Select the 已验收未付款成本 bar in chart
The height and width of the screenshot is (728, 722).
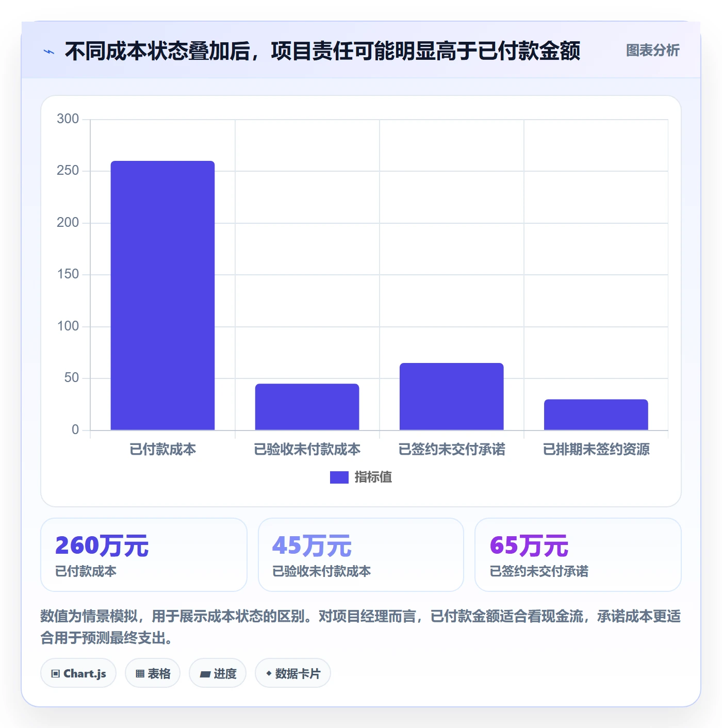coord(307,407)
